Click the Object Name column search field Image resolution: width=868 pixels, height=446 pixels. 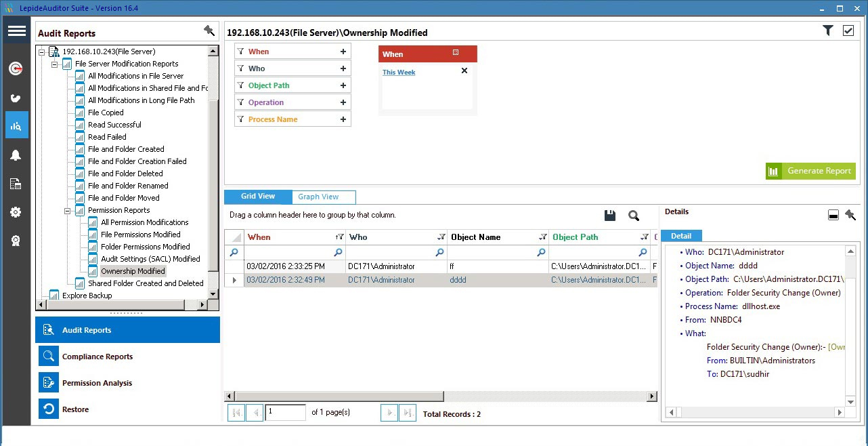tap(498, 252)
